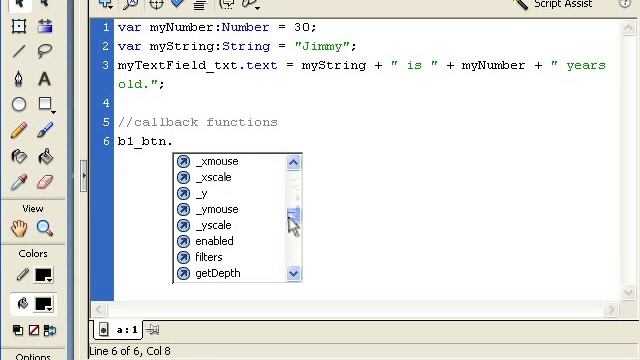This screenshot has width=640, height=360.
Task: Select the Lasso tool
Action: 45,51
